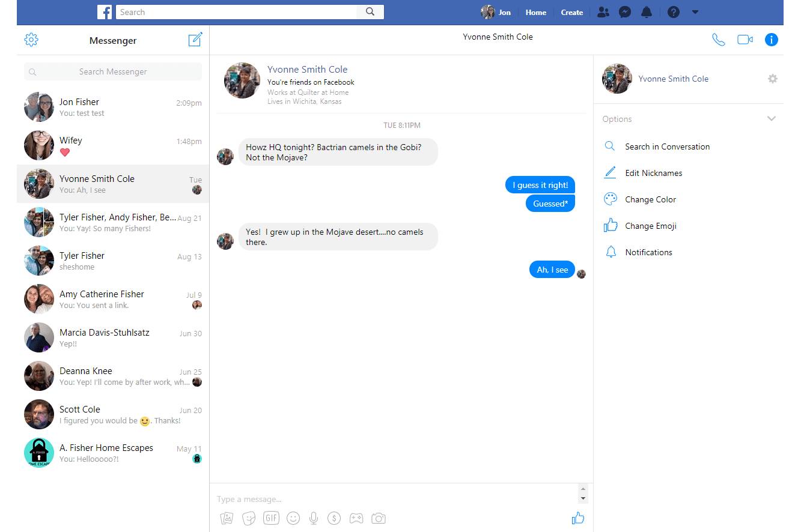Viewport: 798px width, 532px height.
Task: Start a game from the controller icon
Action: point(356,518)
